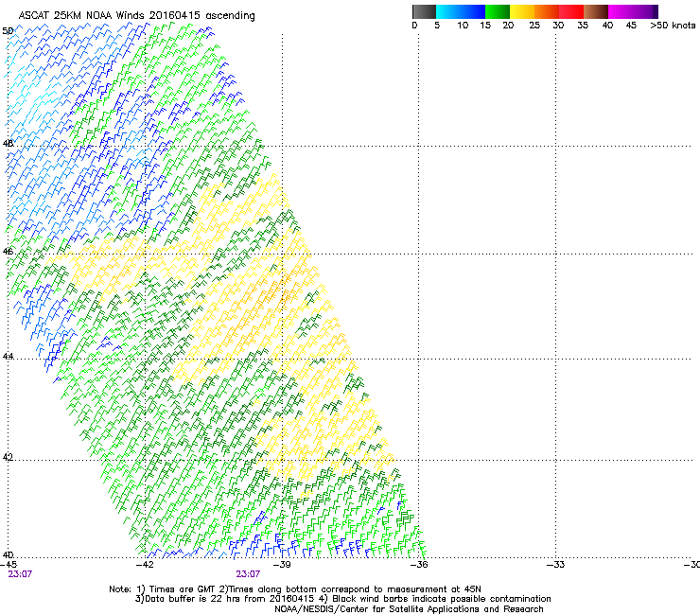The height and width of the screenshot is (615, 700).
Task: Click the latitude label '42'
Action: point(8,457)
